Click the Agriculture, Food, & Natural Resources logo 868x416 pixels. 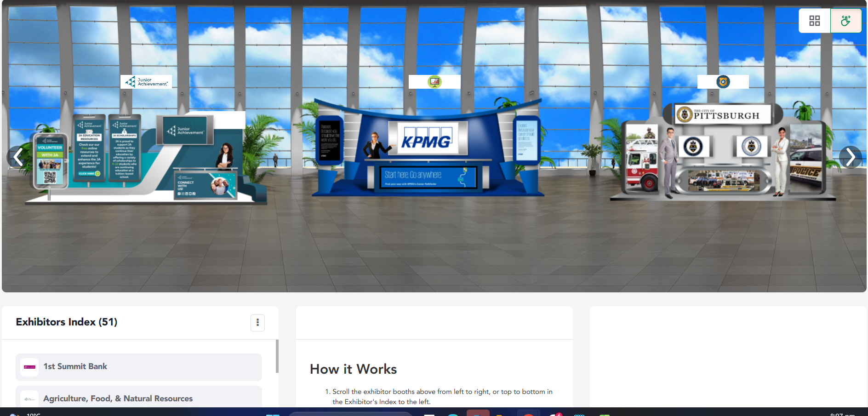[30, 399]
